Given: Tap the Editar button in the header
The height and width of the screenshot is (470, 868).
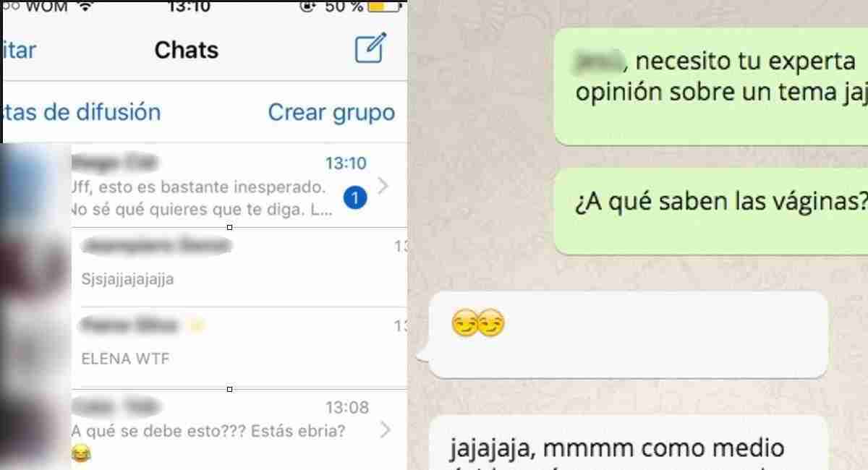Looking at the screenshot, I should click(19, 50).
